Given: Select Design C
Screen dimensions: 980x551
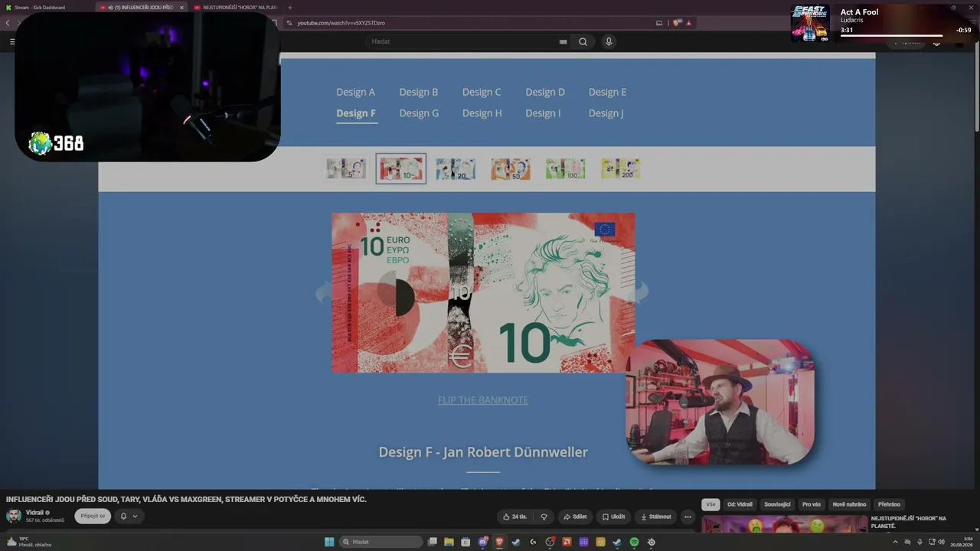Looking at the screenshot, I should pos(482,92).
